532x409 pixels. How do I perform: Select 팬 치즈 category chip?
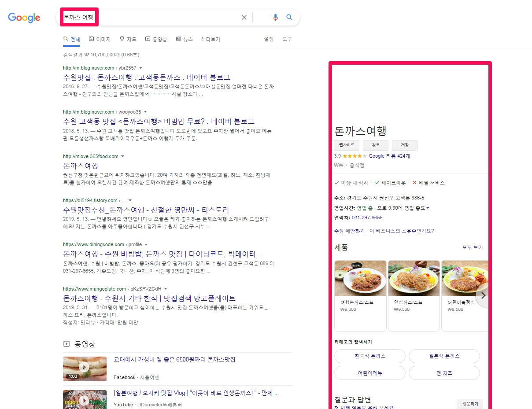[x=444, y=373]
